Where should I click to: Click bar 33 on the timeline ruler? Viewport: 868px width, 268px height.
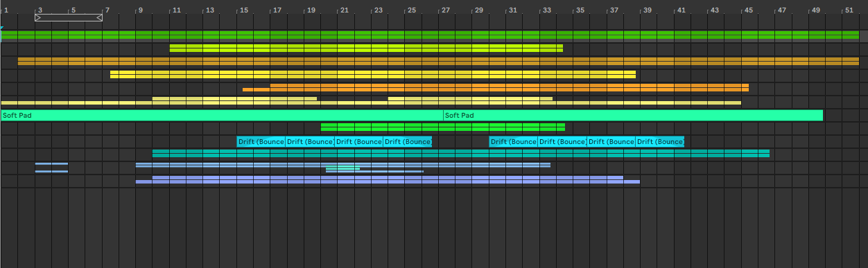546,10
